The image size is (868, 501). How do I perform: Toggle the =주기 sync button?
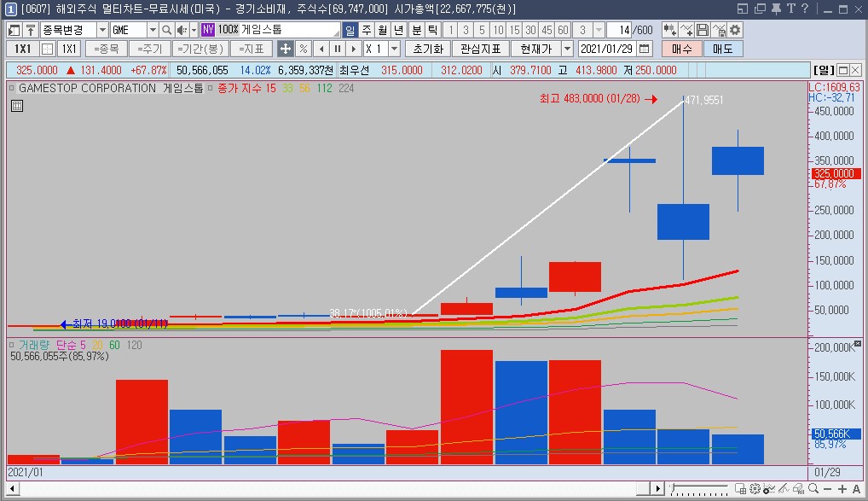[149, 49]
